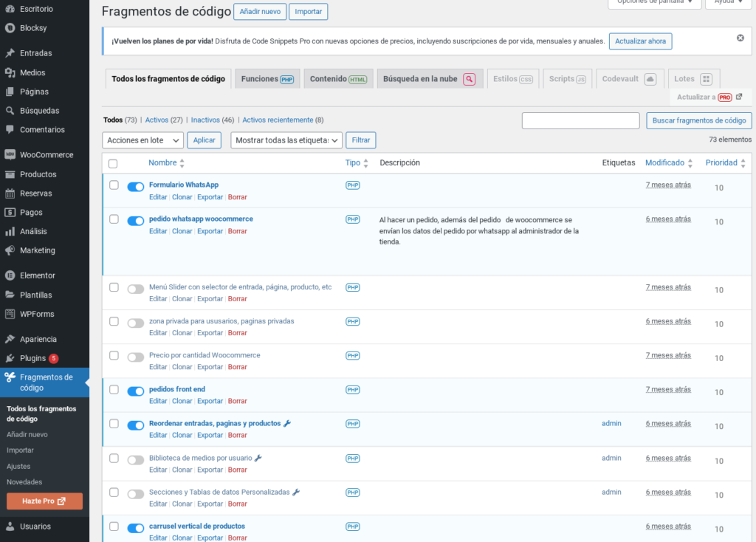Screen dimensions: 756x542
Task: Click the Plugins plug icon
Action: (10, 358)
